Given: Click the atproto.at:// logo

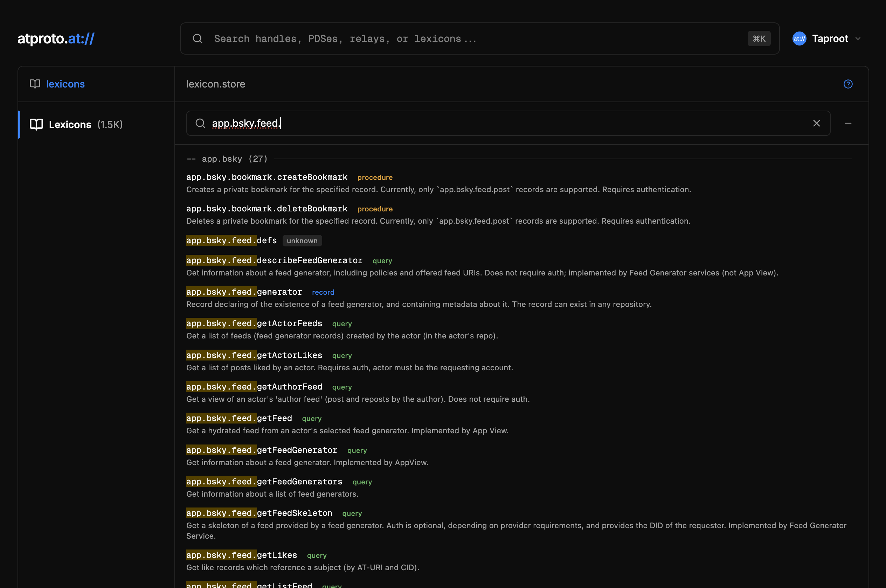Looking at the screenshot, I should tap(56, 38).
